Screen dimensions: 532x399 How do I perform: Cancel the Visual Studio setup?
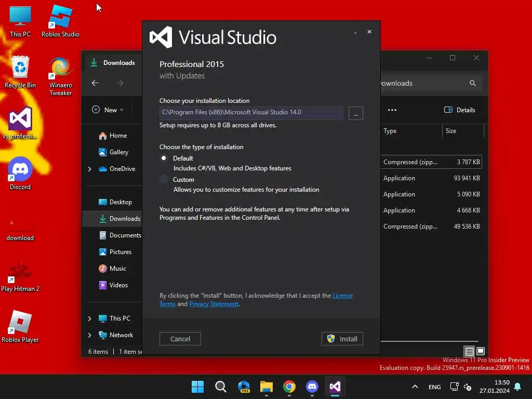[180, 339]
